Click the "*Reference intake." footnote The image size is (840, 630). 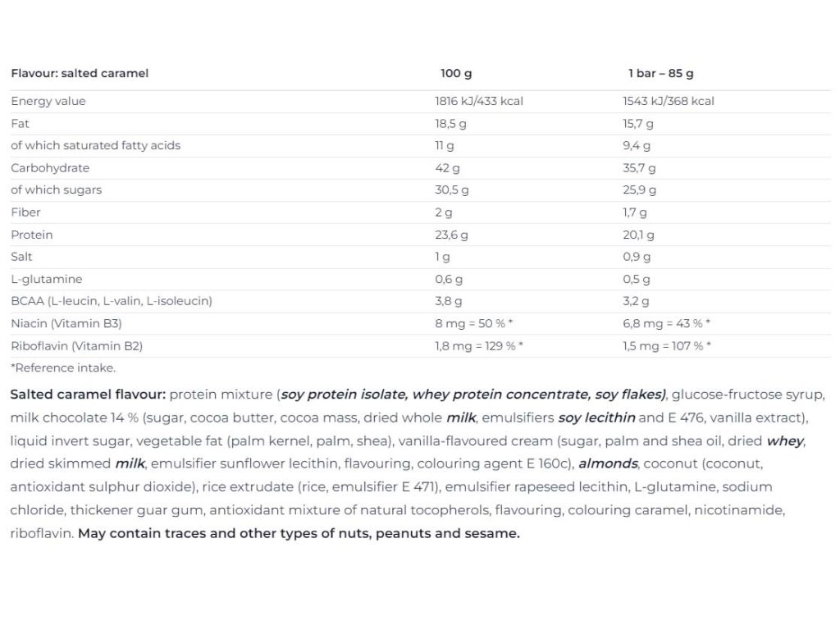pos(63,367)
